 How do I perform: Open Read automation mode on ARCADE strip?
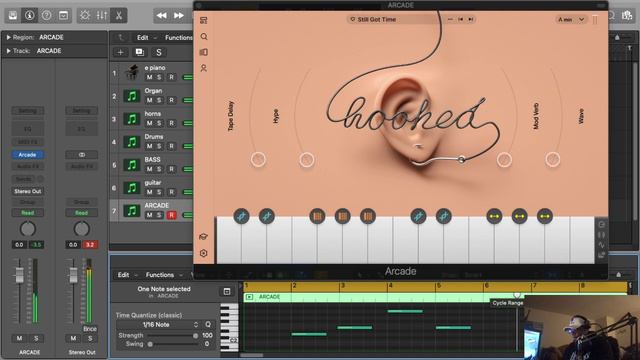click(x=28, y=213)
